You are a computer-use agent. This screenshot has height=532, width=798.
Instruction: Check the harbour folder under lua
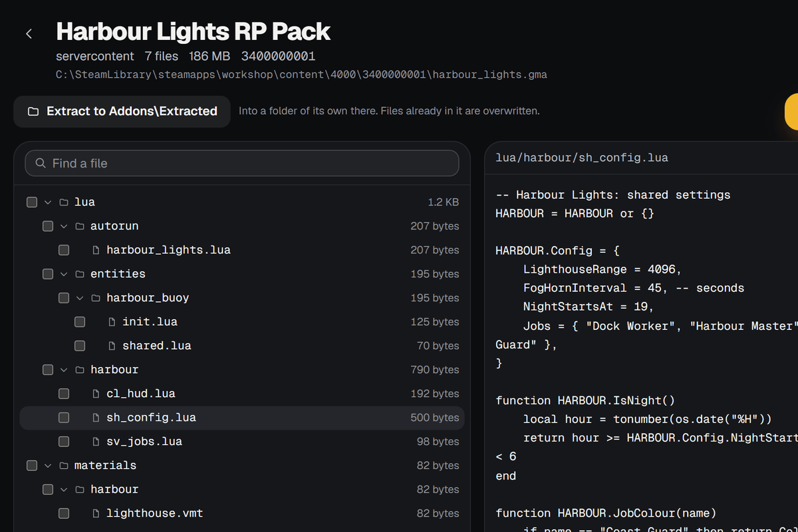point(48,370)
